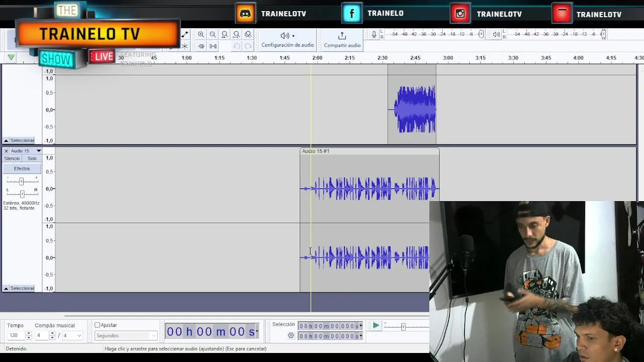
Task: Toggle Ajustar snapping checkbox
Action: (x=98, y=325)
